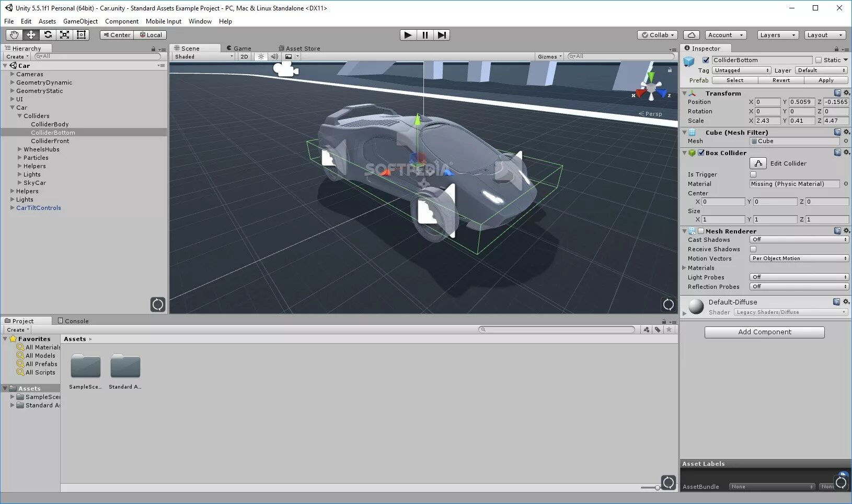Image resolution: width=852 pixels, height=504 pixels.
Task: Click the prefab Revert button
Action: pyautogui.click(x=781, y=80)
